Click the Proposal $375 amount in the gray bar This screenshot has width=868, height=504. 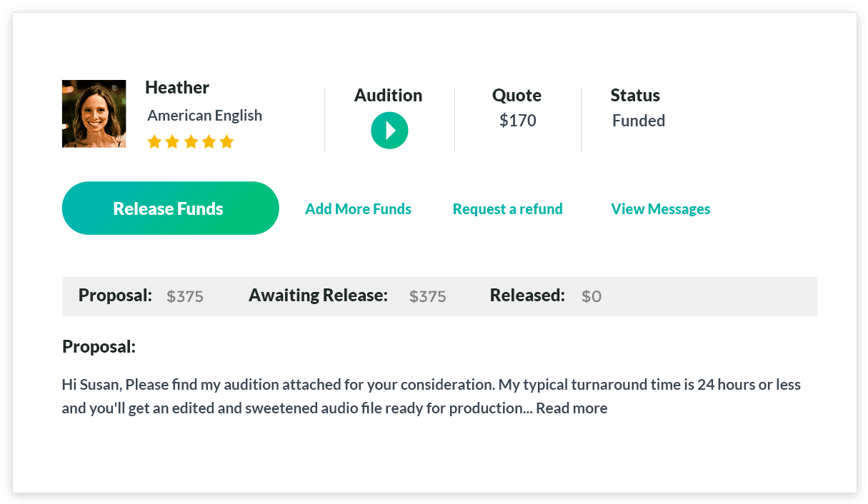click(x=185, y=296)
